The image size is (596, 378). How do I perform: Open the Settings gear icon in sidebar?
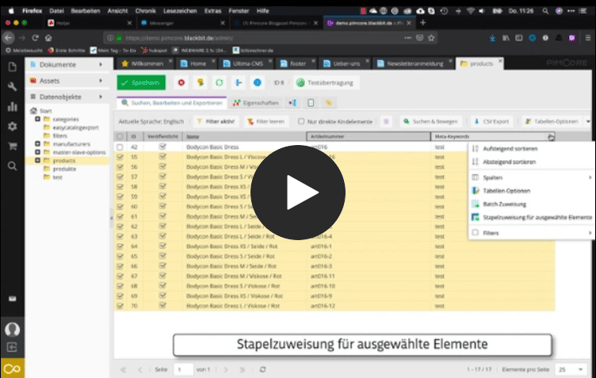[12, 126]
